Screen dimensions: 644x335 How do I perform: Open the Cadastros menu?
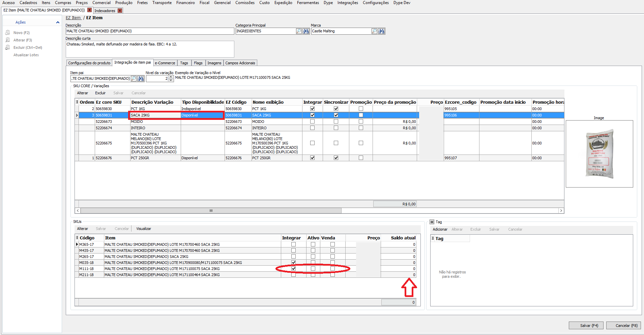click(x=28, y=3)
